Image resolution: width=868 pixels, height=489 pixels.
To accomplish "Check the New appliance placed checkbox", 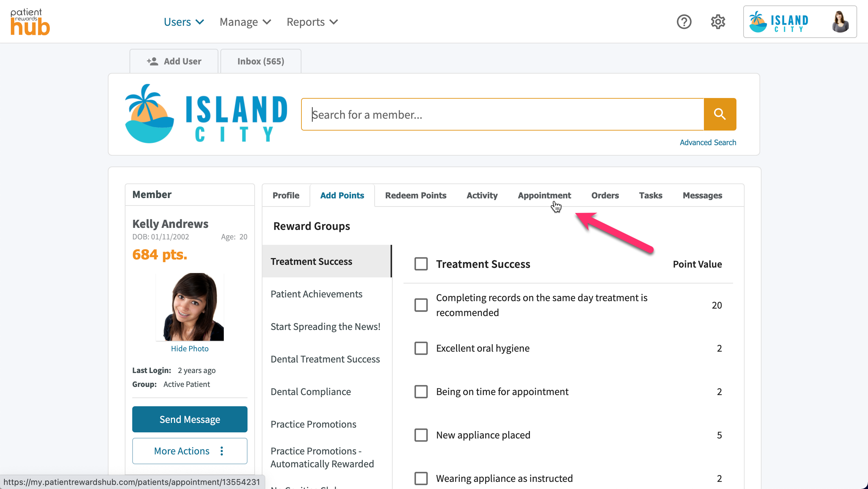I will [x=421, y=435].
